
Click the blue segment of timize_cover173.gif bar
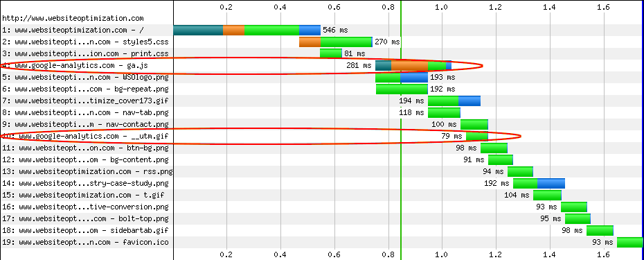pyautogui.click(x=469, y=101)
